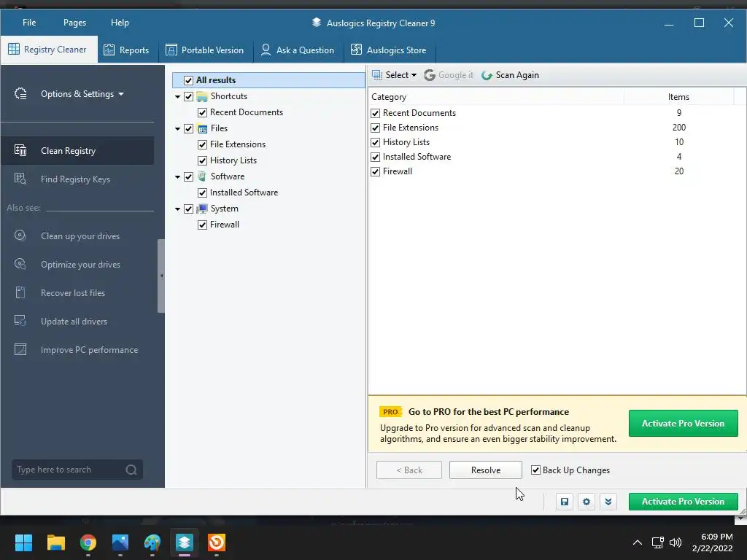Viewport: 747px width, 560px height.
Task: Click the Type here to search field
Action: point(77,470)
